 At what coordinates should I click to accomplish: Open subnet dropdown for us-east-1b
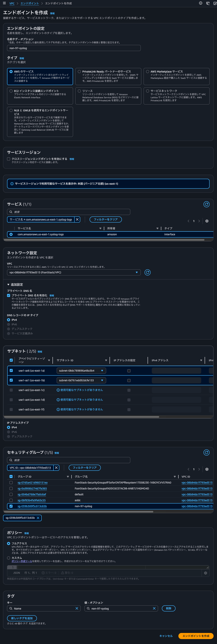[x=81, y=380]
